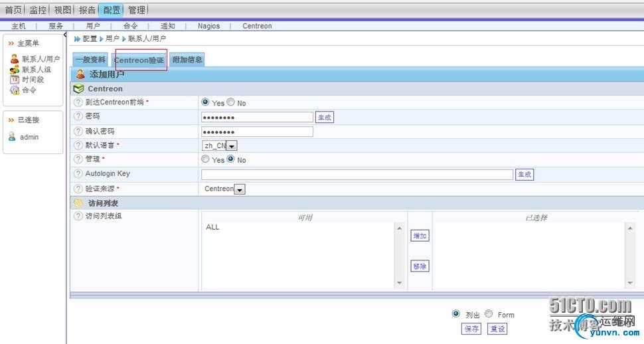The width and height of the screenshot is (644, 344).
Task: Collapse the left sidebar arrow
Action: (x=65, y=35)
